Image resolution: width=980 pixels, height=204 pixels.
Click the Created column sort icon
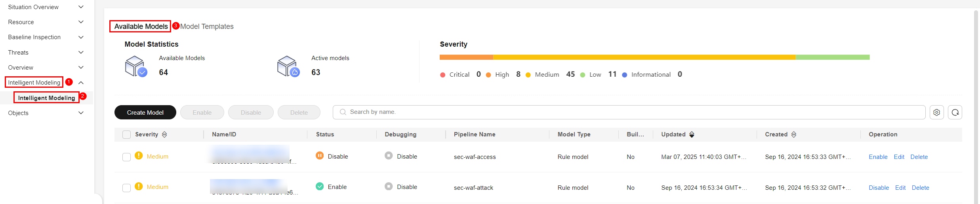pos(793,134)
